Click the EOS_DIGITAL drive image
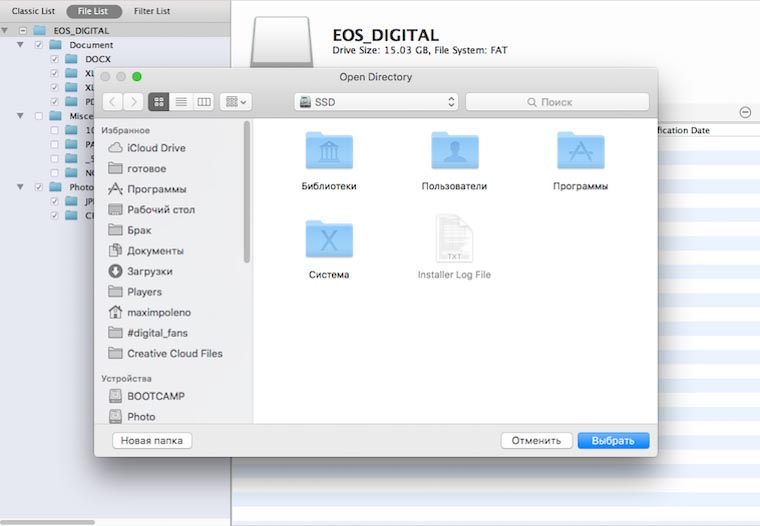This screenshot has height=526, width=760. pos(282,42)
